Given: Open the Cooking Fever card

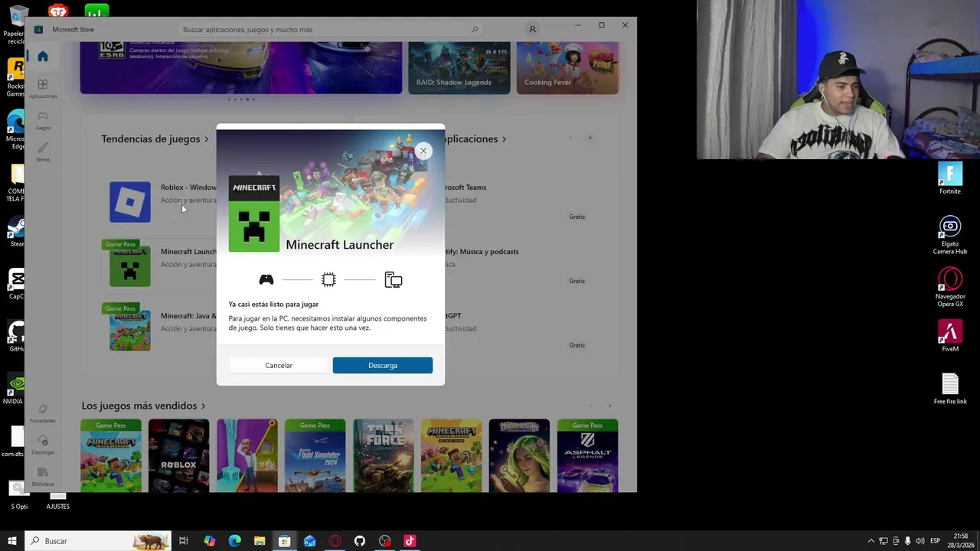Looking at the screenshot, I should 567,68.
